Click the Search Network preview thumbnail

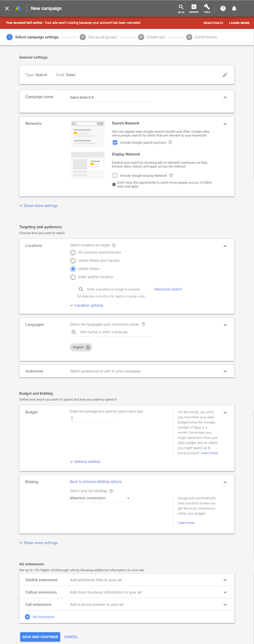(88, 134)
